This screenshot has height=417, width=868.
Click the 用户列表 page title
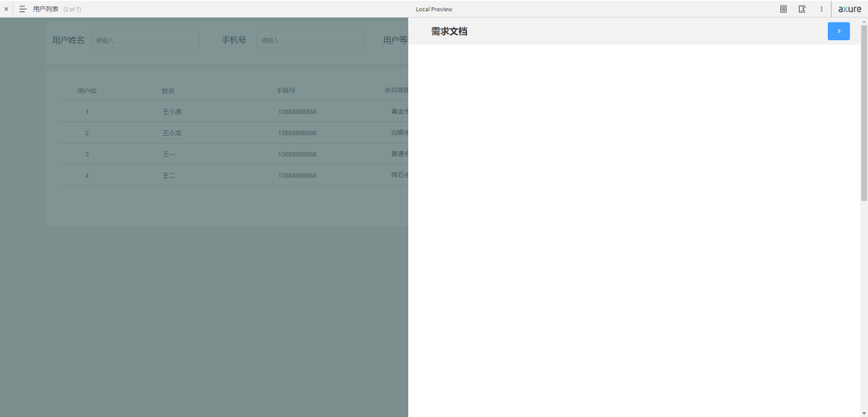click(45, 9)
